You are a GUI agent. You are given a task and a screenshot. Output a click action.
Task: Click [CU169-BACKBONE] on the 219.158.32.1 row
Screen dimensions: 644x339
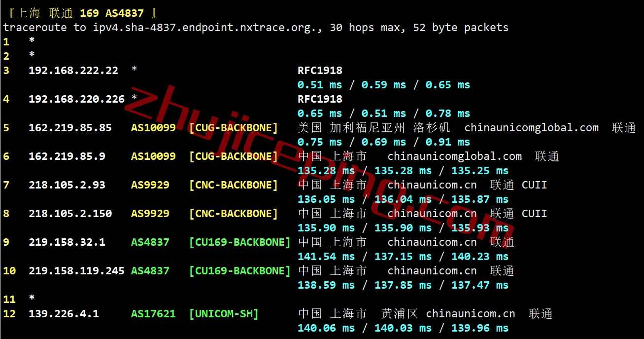(x=240, y=242)
